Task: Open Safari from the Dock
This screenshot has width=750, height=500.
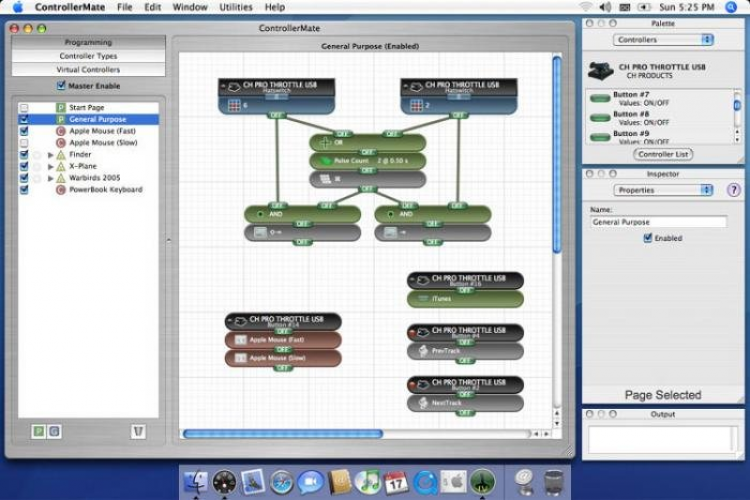Action: 282,481
